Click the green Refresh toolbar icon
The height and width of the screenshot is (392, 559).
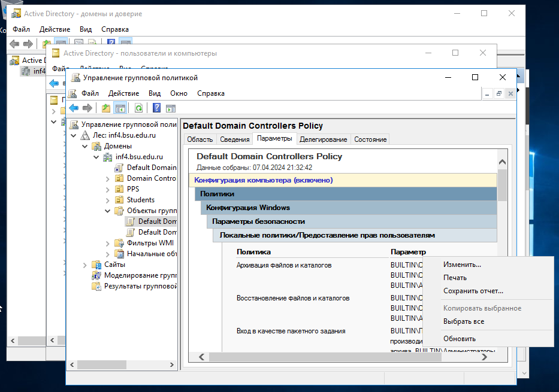point(138,108)
